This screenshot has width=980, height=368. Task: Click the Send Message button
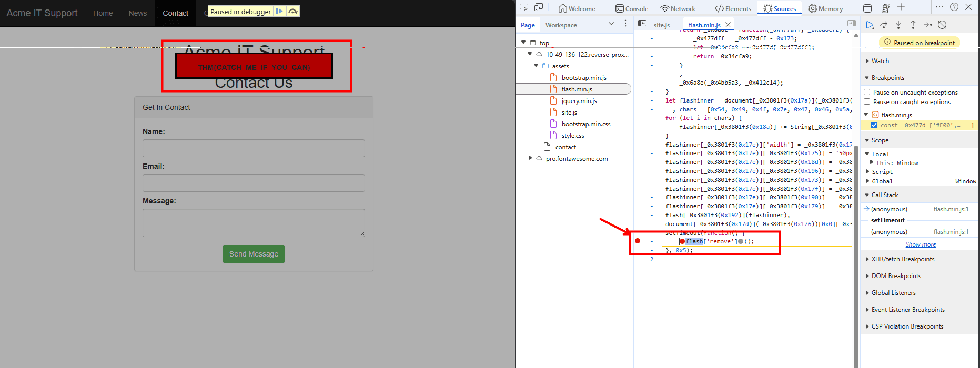(254, 254)
